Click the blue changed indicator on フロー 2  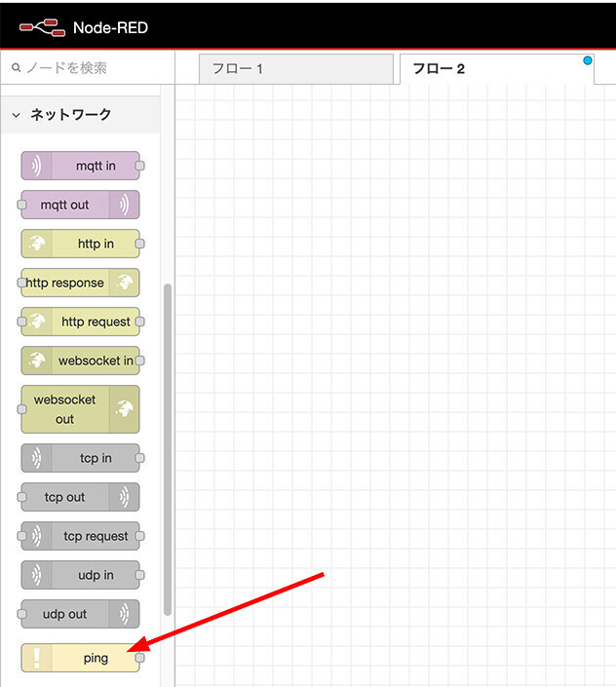point(588,60)
